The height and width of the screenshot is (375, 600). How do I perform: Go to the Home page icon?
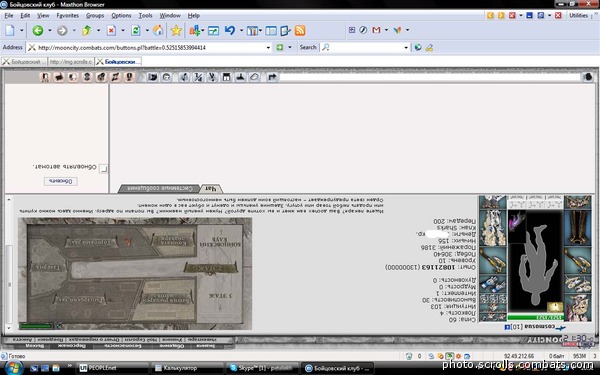(x=158, y=31)
